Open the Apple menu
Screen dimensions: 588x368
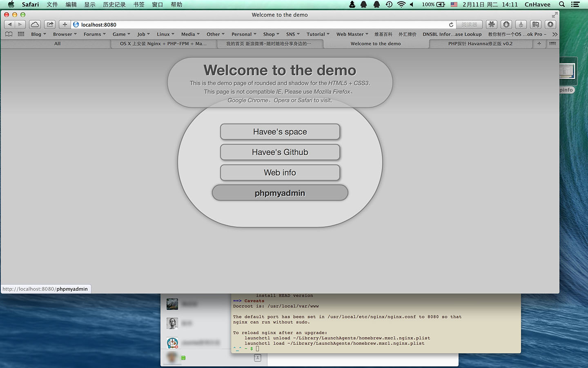click(11, 4)
